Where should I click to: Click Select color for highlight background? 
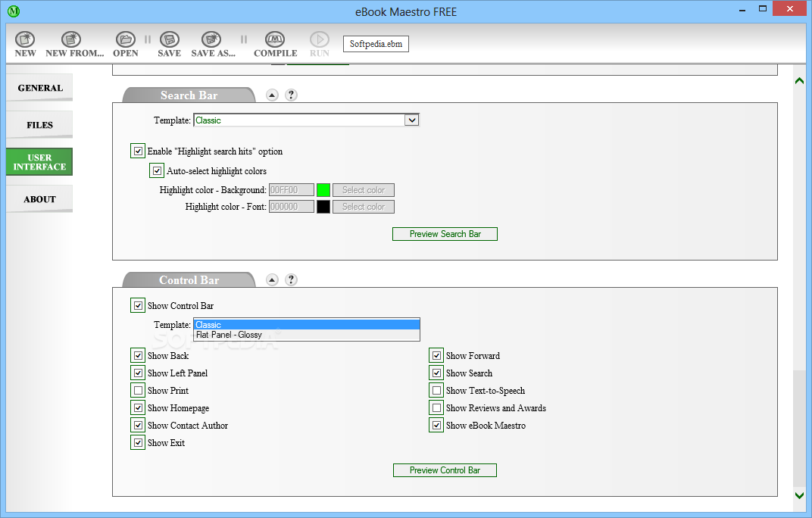point(364,190)
